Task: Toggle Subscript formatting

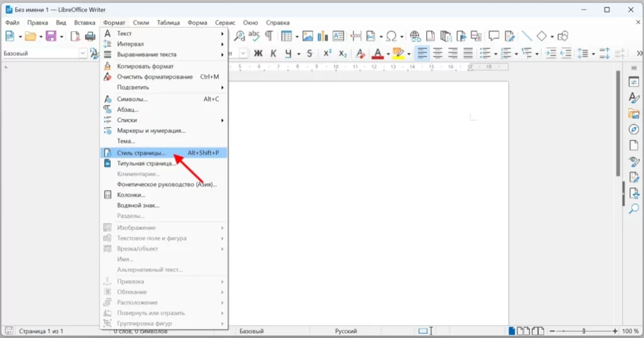Action: point(343,53)
